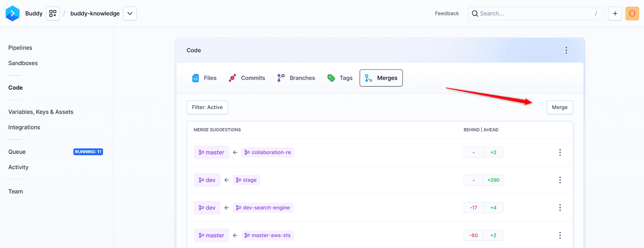Open options for the stage merge row
Screen dimensions: 644x248
pyautogui.click(x=560, y=180)
